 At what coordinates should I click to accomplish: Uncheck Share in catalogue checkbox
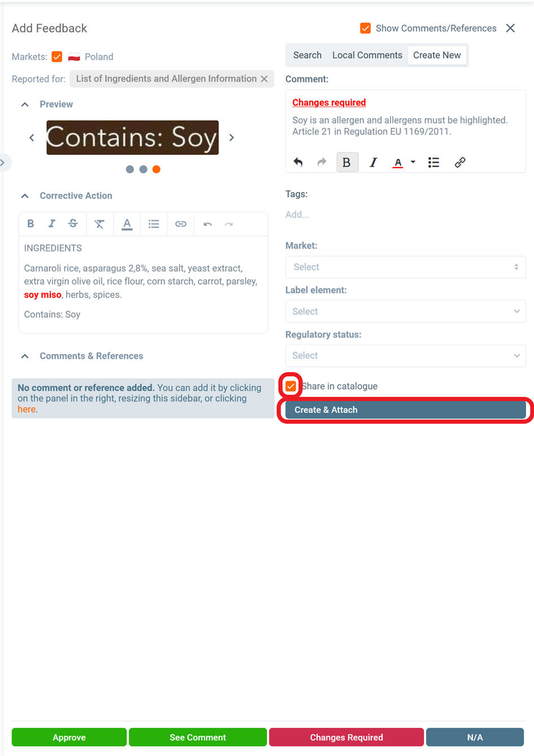pos(290,386)
